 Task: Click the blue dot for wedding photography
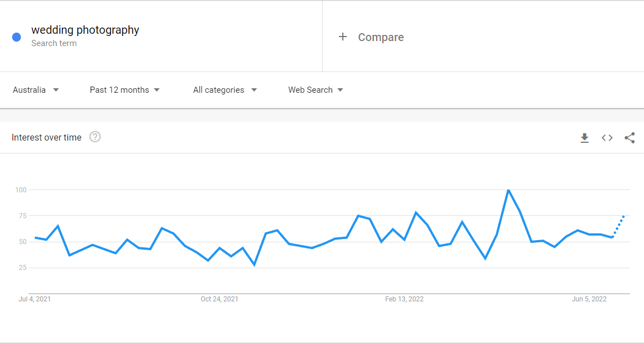pyautogui.click(x=16, y=37)
